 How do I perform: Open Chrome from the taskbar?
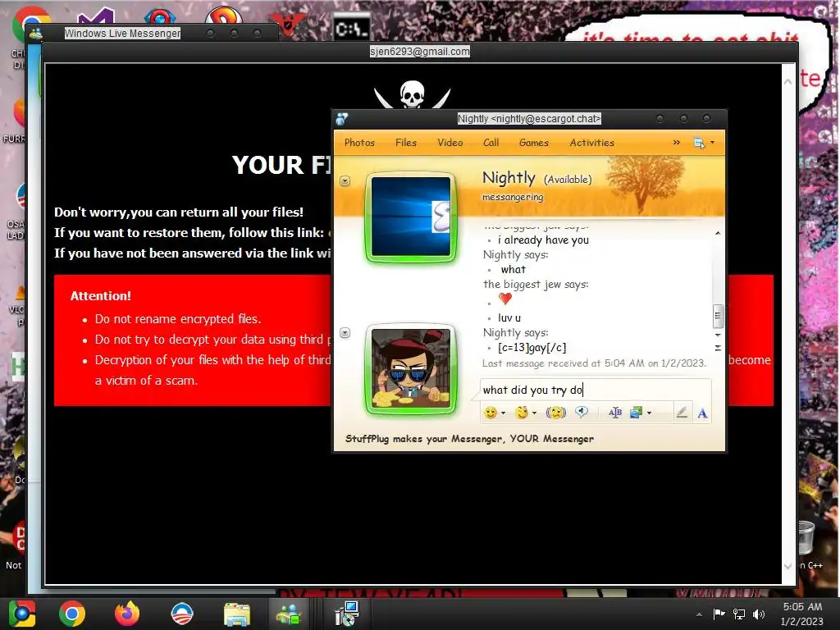pyautogui.click(x=72, y=613)
